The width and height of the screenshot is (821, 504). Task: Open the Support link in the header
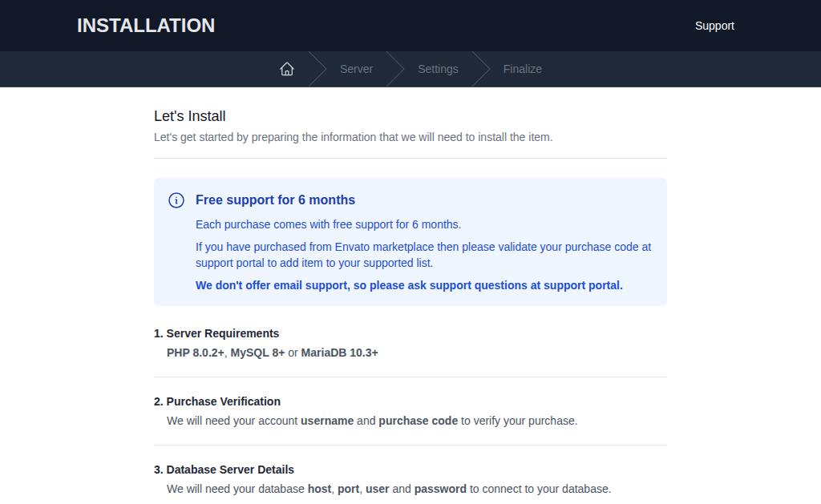[x=714, y=26]
